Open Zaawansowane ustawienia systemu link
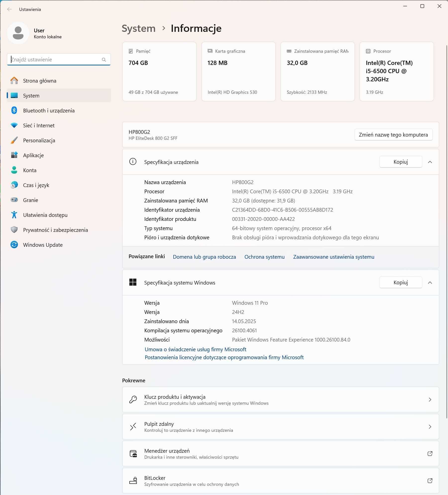 pos(334,257)
